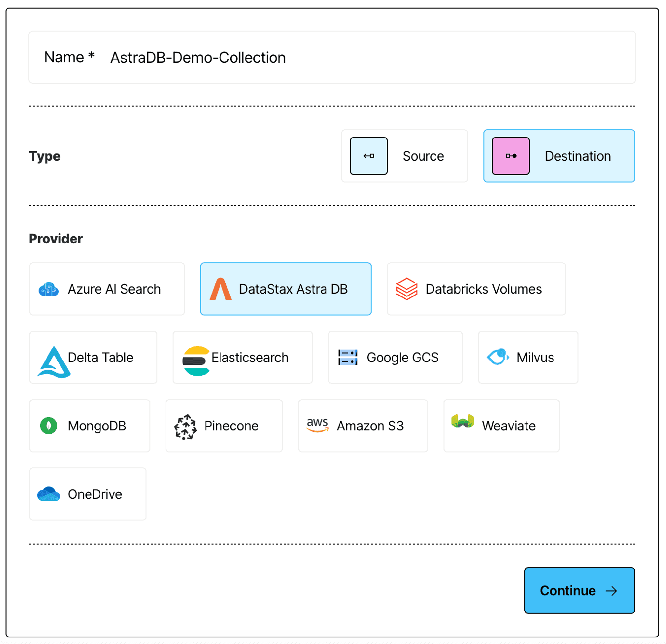Select the Destination type option
The width and height of the screenshot is (666, 644).
[x=559, y=156]
